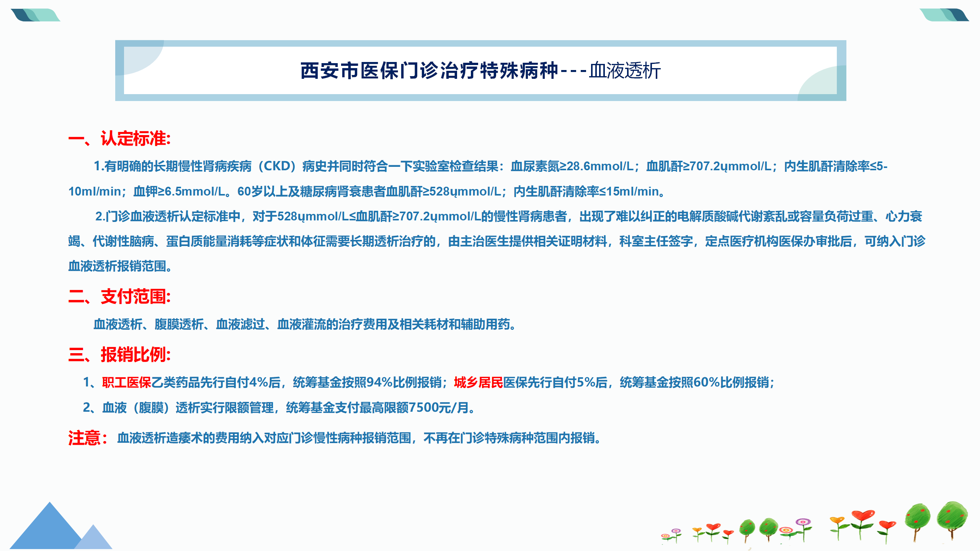Select the heading 二、支付范围

[119, 297]
